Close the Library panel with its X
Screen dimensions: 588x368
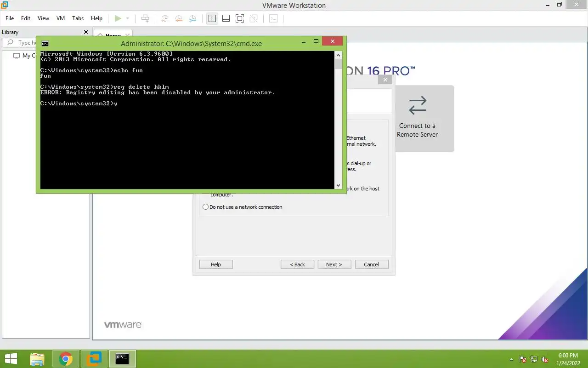coord(85,32)
